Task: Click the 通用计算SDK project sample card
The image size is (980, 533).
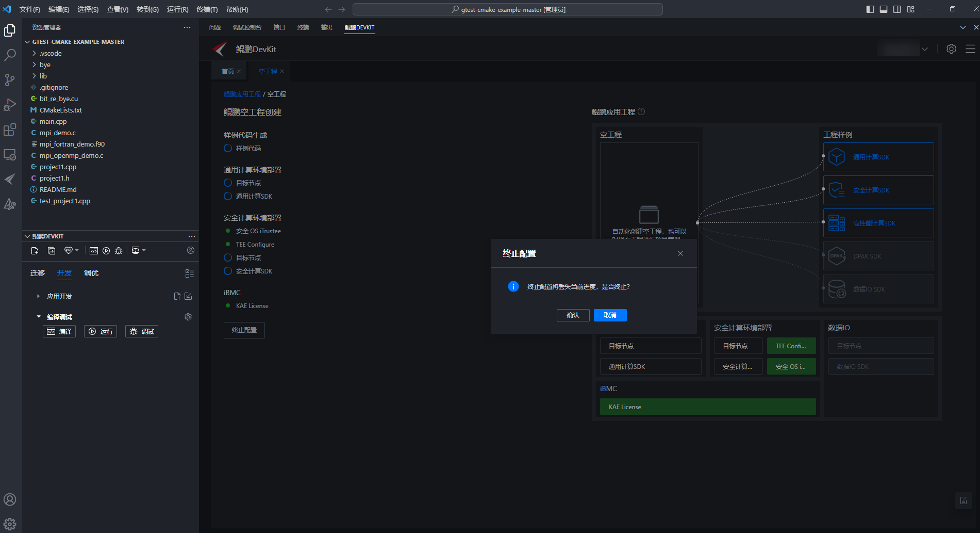Action: (x=878, y=157)
